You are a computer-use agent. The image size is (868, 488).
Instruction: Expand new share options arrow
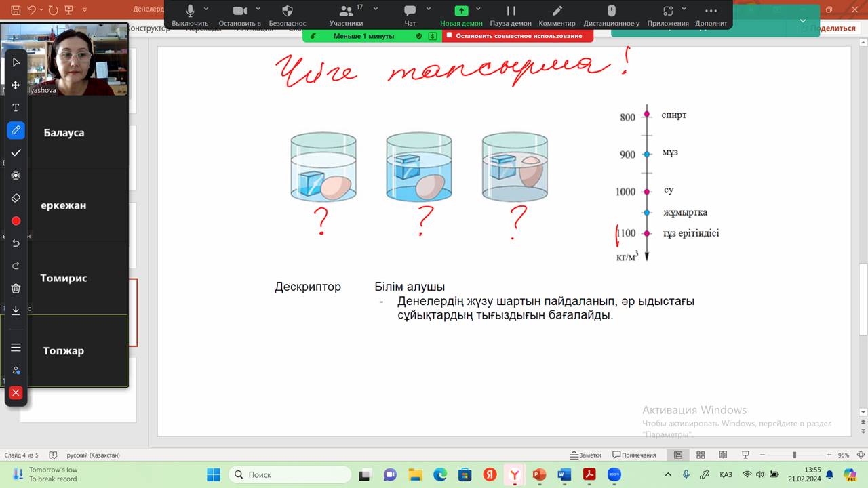click(x=478, y=9)
